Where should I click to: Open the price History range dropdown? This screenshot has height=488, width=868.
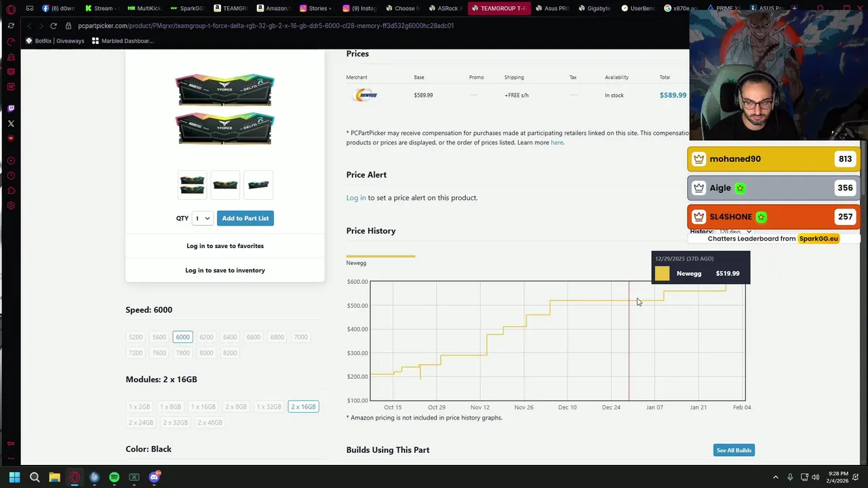(735, 232)
